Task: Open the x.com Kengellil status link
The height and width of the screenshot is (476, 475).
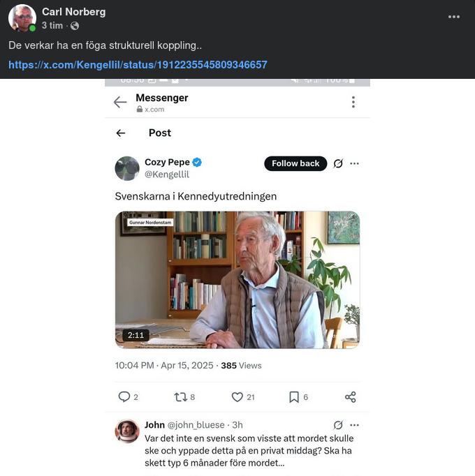Action: tap(138, 65)
